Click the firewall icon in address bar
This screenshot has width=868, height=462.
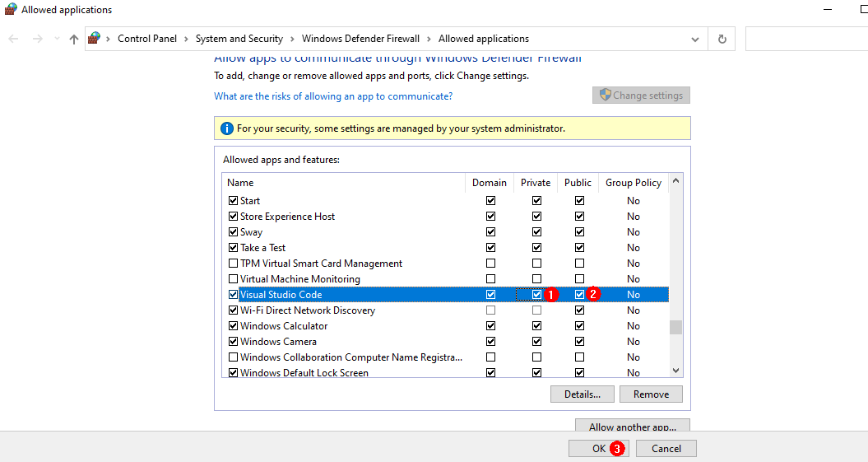95,39
